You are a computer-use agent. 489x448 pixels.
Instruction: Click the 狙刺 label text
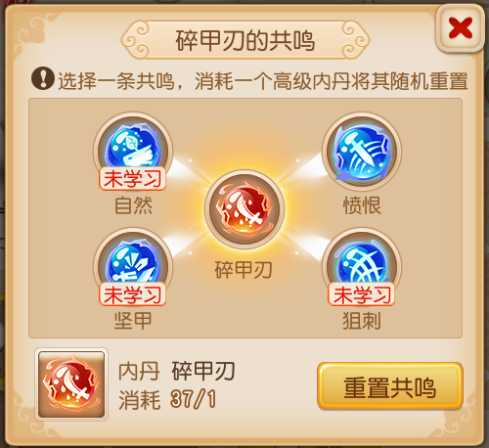[362, 321]
